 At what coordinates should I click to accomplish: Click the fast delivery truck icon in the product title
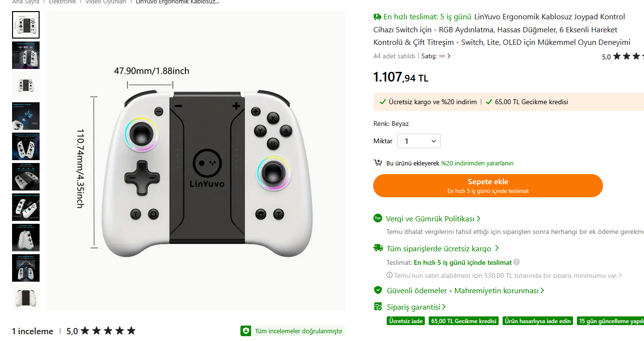click(378, 17)
